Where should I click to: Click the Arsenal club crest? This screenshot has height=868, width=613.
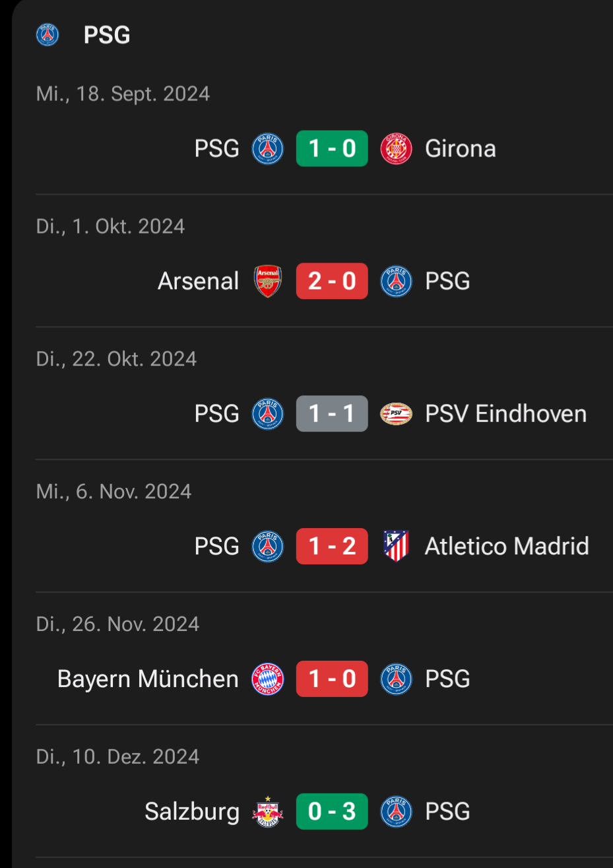[268, 281]
